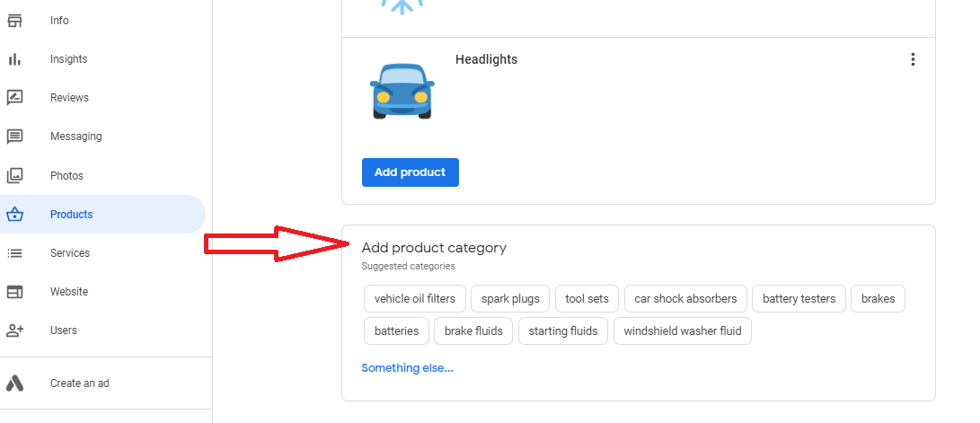Image resolution: width=980 pixels, height=423 pixels.
Task: Select the windshield washer fluid chip
Action: pos(683,331)
